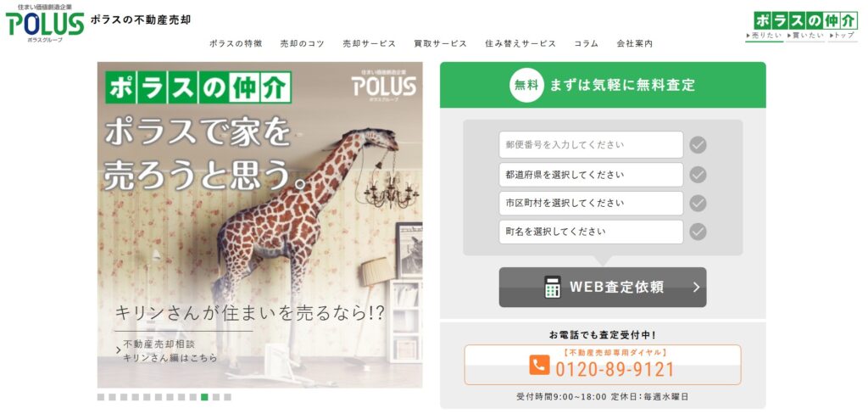This screenshot has width=868, height=414.
Task: Click the arrow beside 不動産売却相談
Action: tap(118, 350)
